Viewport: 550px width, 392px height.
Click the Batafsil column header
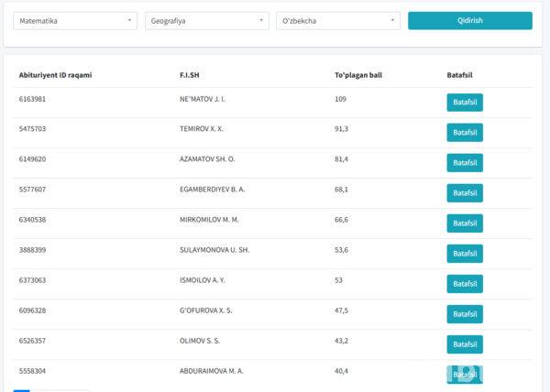click(x=459, y=75)
